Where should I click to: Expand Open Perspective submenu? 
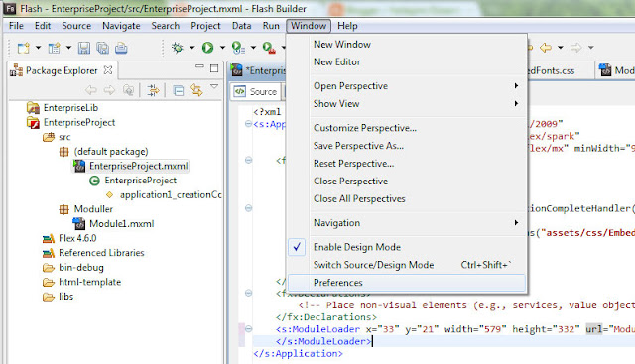pos(406,86)
